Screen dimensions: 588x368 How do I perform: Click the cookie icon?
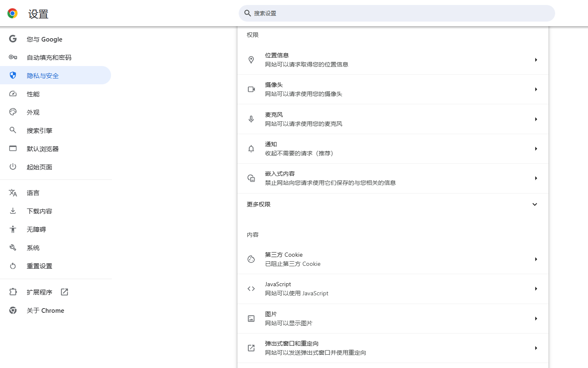click(x=251, y=259)
